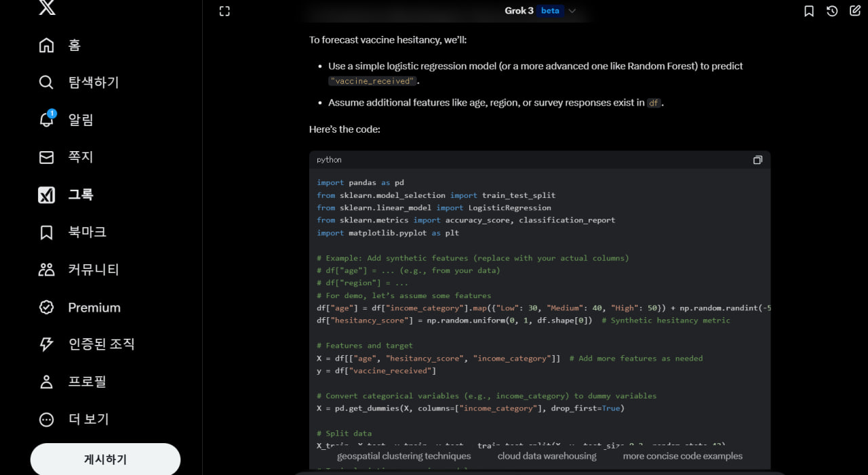The height and width of the screenshot is (475, 868).
Task: Select 프로필 menu label
Action: [87, 381]
